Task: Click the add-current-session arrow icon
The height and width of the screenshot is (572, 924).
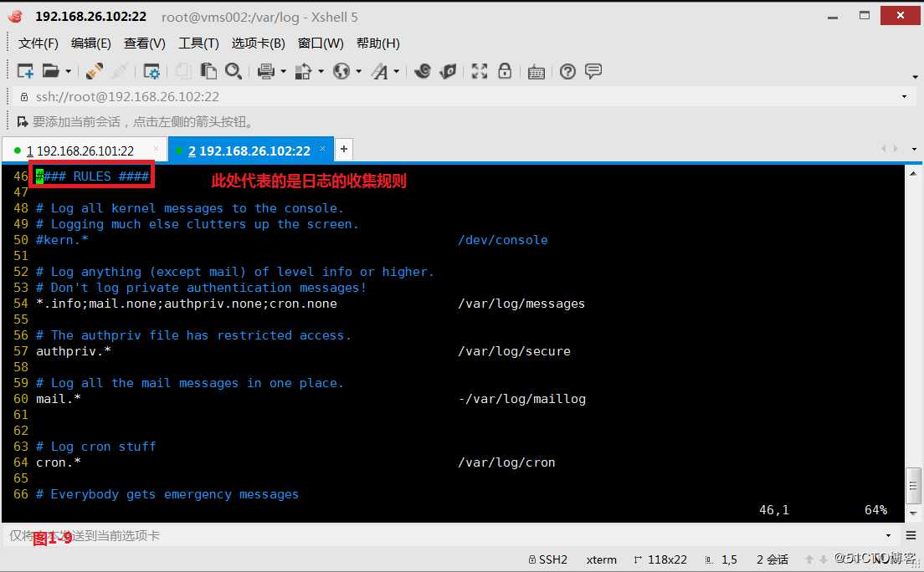Action: point(23,122)
